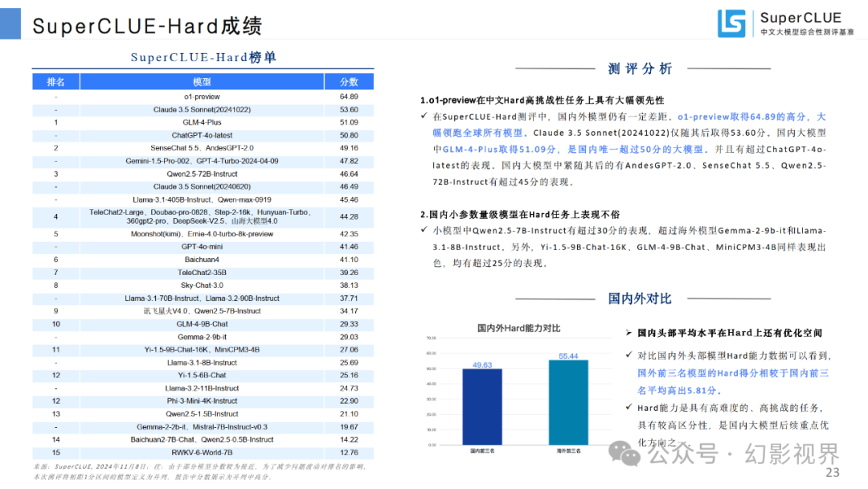Click the 'Llama-3.1-8B-Instruct' table cell
The height and width of the screenshot is (489, 868).
(x=202, y=363)
